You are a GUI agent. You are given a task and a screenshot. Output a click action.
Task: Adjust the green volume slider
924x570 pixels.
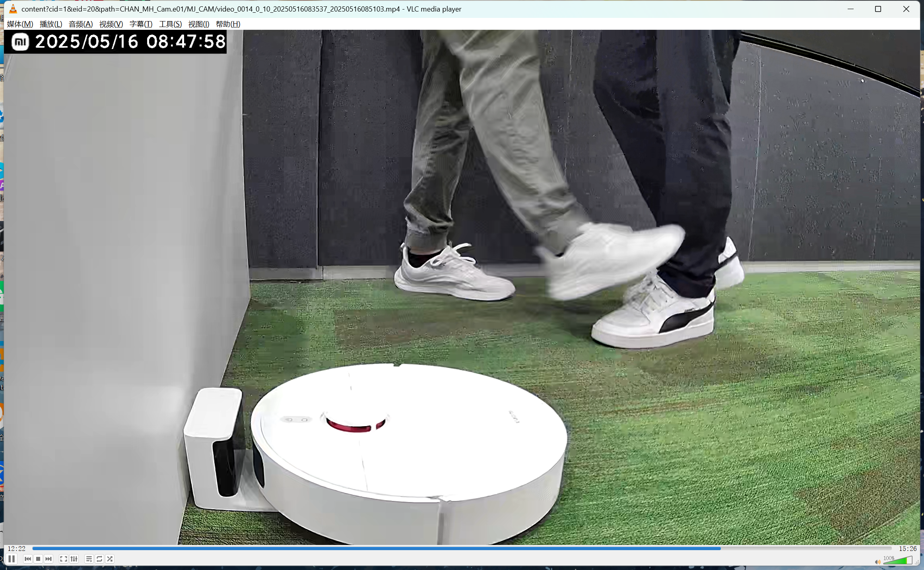point(898,560)
